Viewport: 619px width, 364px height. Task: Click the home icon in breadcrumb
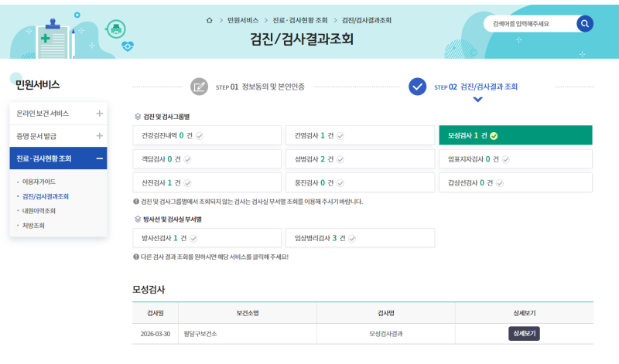point(209,20)
